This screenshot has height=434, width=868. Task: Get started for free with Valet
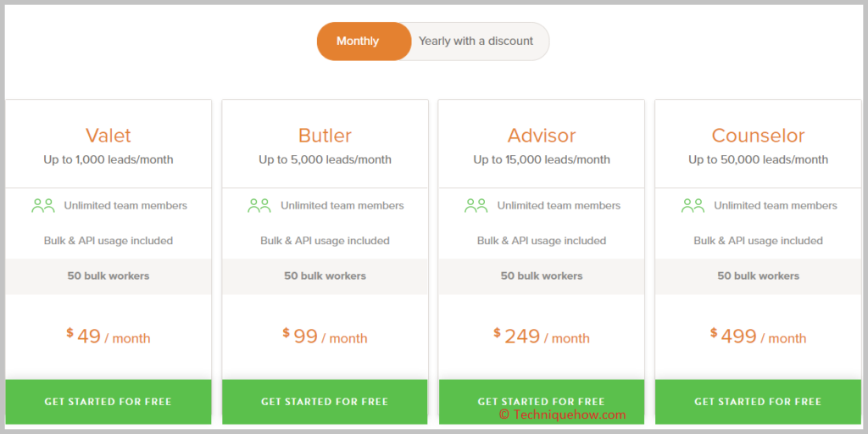[x=108, y=402]
